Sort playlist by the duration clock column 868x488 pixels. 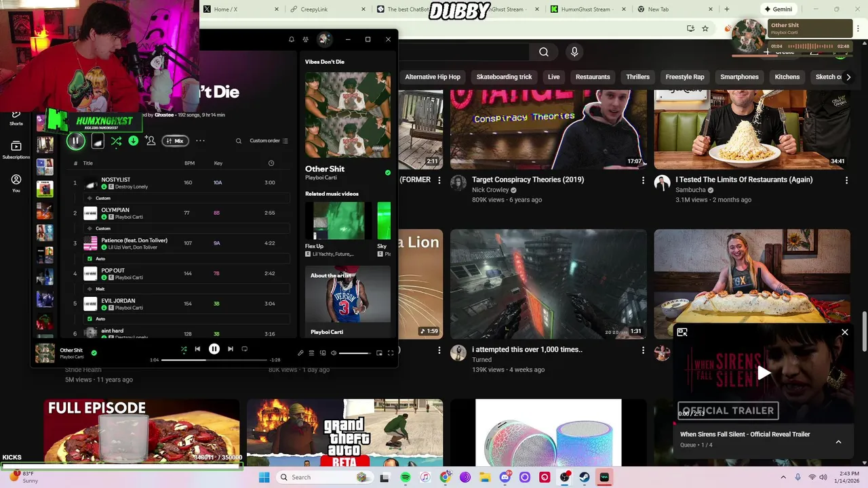tap(271, 163)
